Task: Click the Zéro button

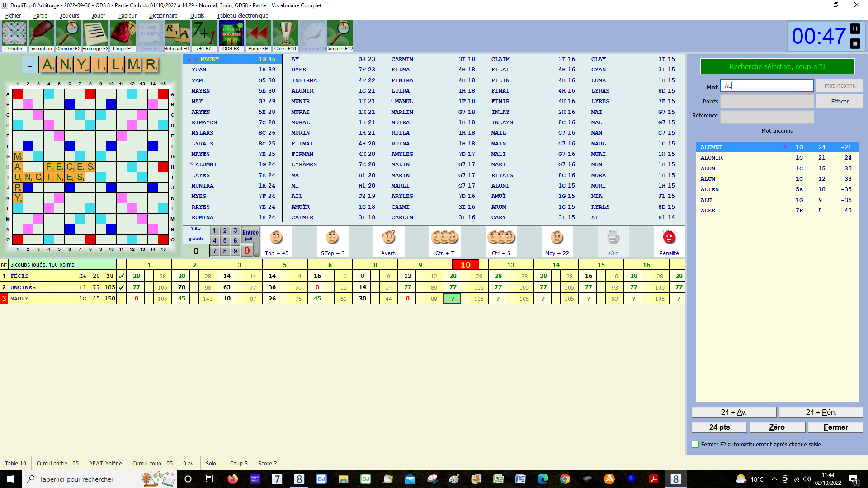Action: [777, 427]
